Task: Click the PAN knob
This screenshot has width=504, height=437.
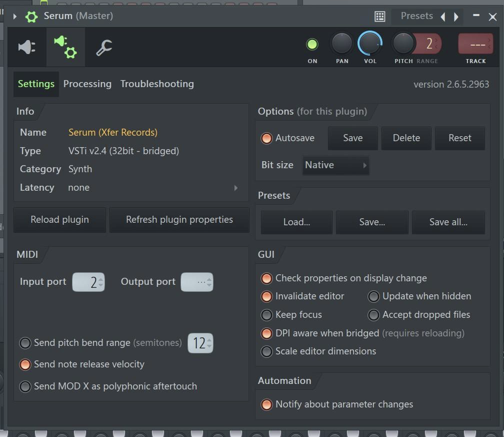Action: pyautogui.click(x=341, y=44)
